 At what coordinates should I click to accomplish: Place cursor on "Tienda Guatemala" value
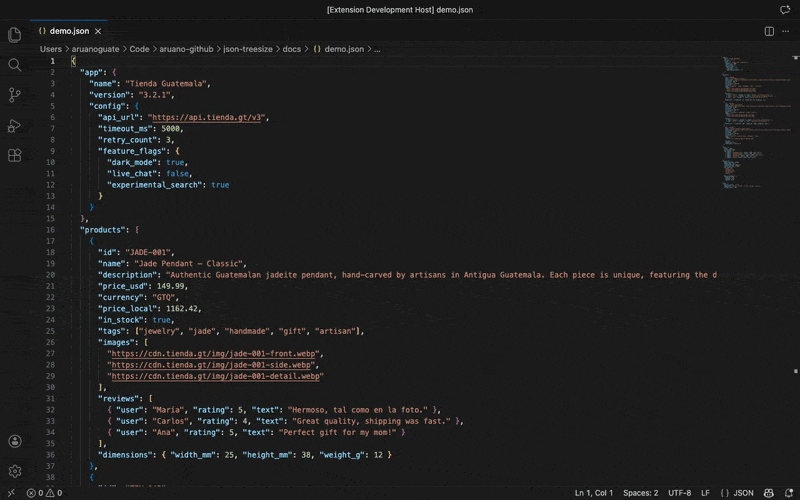pyautogui.click(x=166, y=84)
